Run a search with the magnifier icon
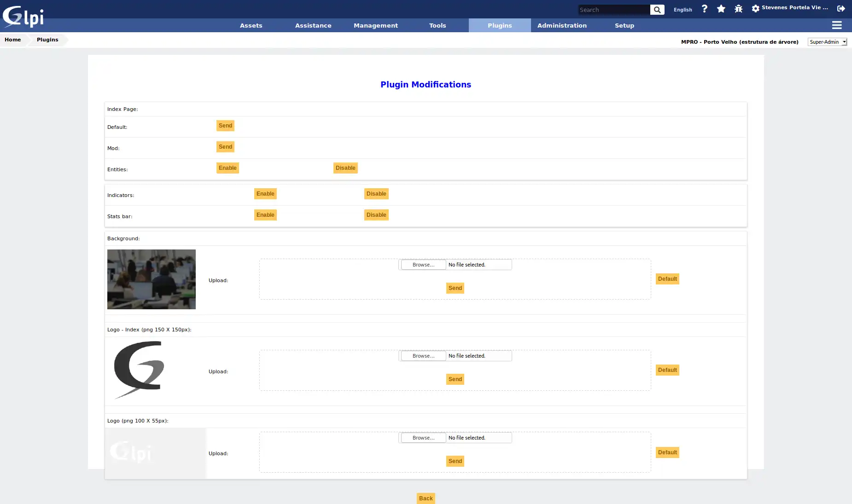The width and height of the screenshot is (852, 504). click(657, 10)
